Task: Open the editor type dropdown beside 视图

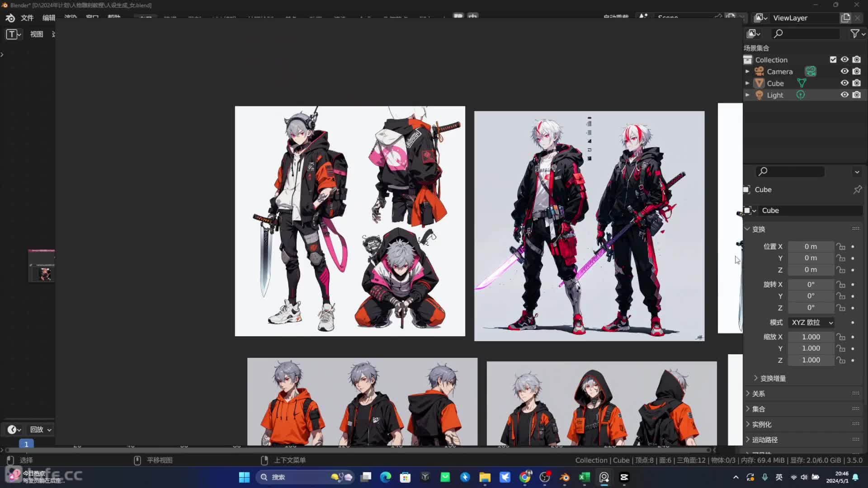Action: [14, 34]
